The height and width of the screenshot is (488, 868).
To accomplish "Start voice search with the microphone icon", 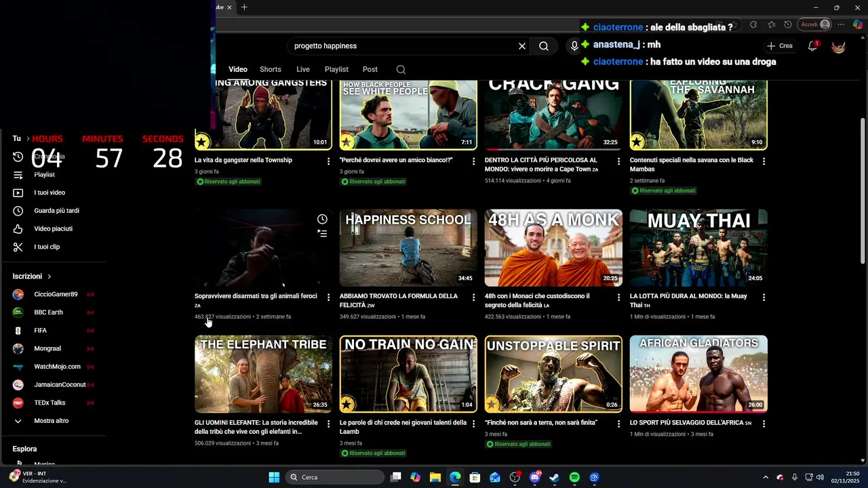I will tap(574, 46).
